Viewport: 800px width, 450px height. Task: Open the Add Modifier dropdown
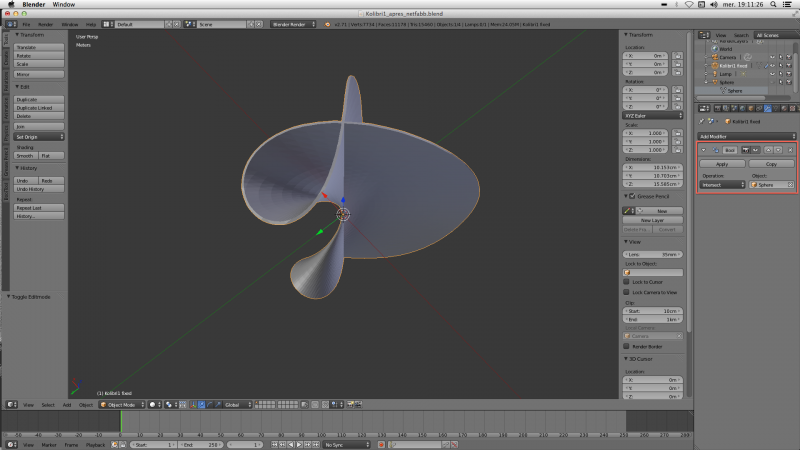746,136
